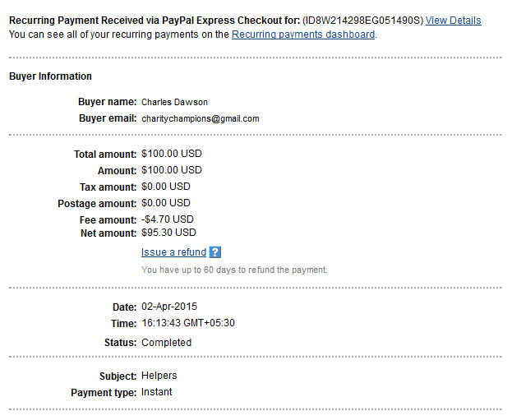The height and width of the screenshot is (420, 512).
Task: Click the Completed status text
Action: tap(166, 342)
